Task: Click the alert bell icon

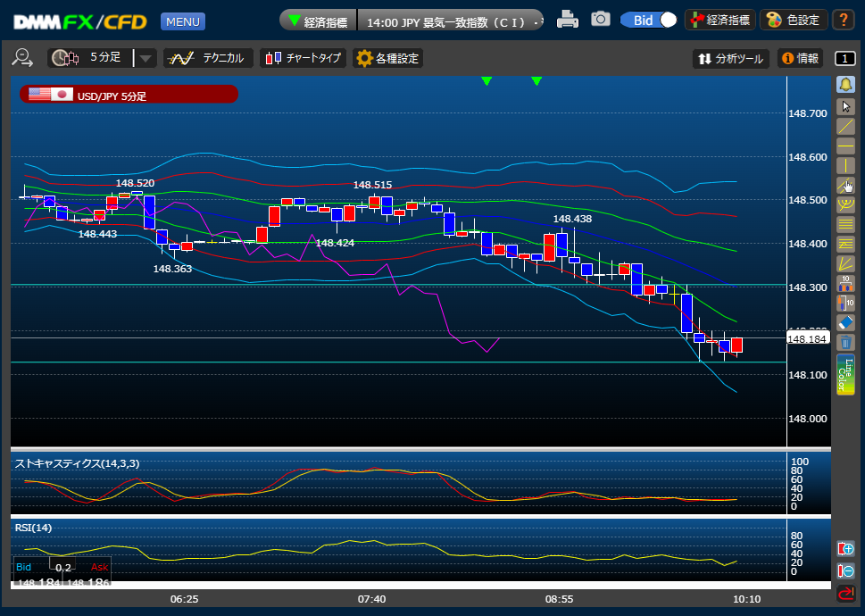Action: point(845,85)
